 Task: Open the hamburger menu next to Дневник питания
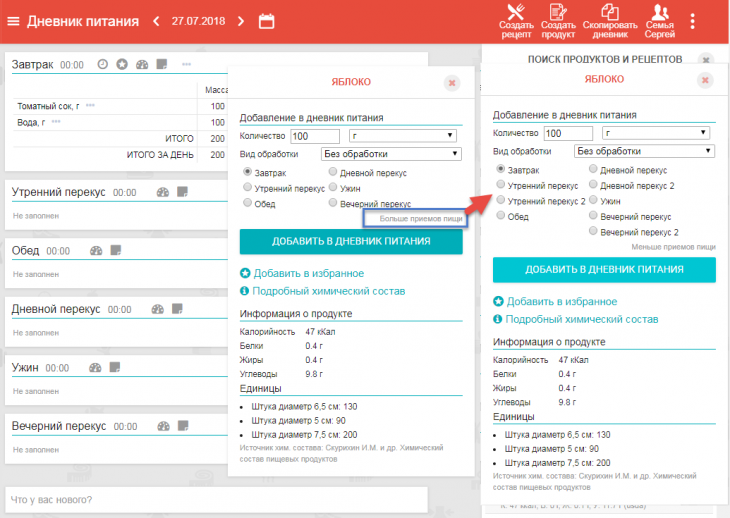coord(14,21)
